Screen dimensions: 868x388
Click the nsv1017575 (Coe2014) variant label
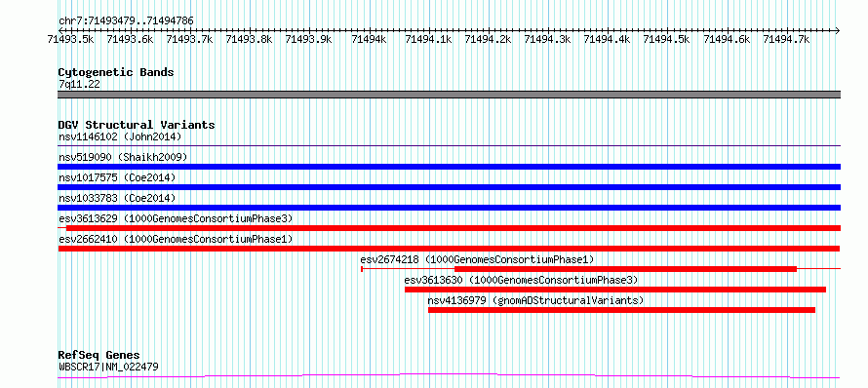pyautogui.click(x=117, y=177)
